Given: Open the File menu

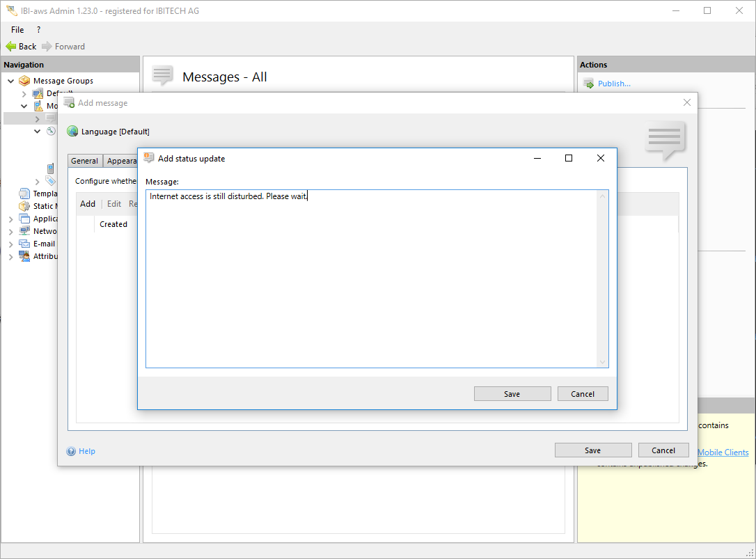Looking at the screenshot, I should [x=17, y=30].
